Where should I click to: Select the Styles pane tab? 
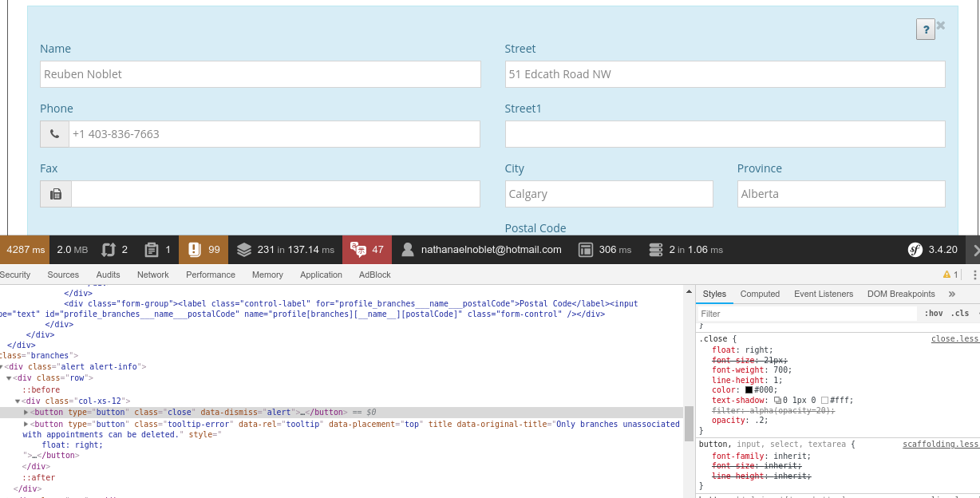click(714, 294)
